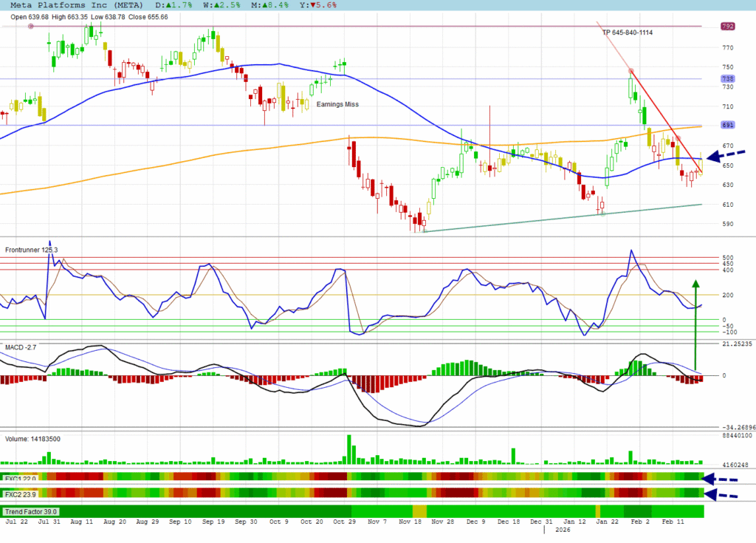Click the Volume: 14183500 label
The height and width of the screenshot is (543, 756).
pyautogui.click(x=32, y=438)
